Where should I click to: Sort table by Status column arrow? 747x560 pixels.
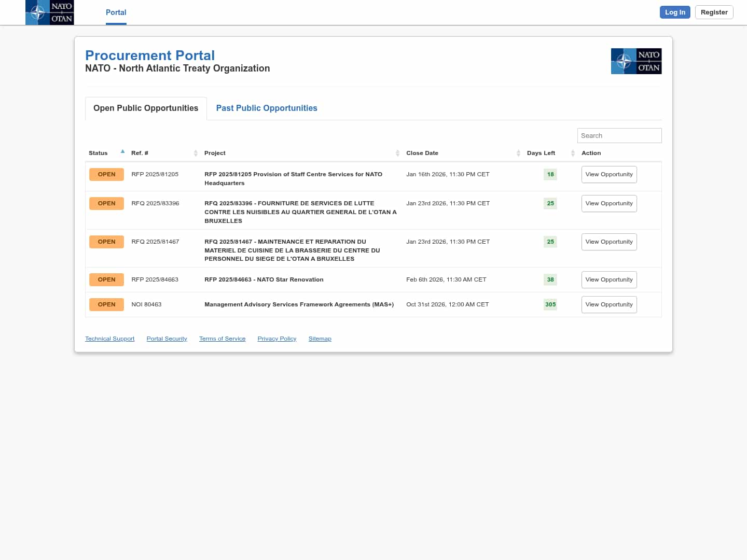click(122, 152)
